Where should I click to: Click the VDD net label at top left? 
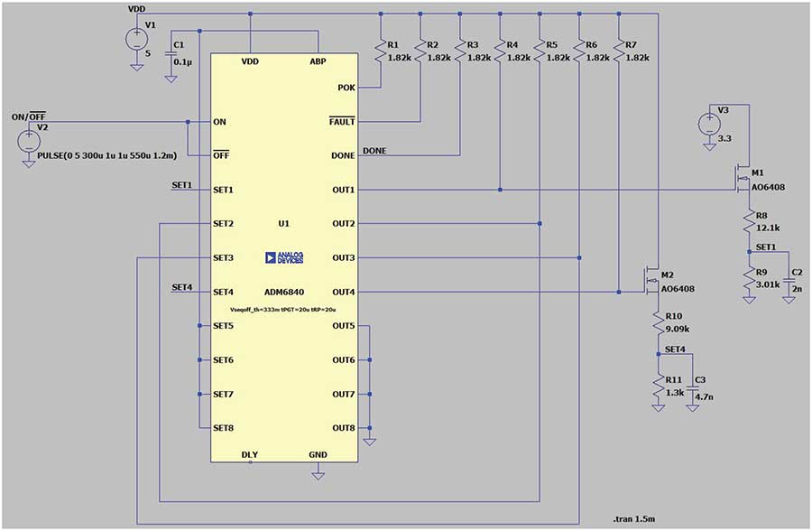(137, 9)
